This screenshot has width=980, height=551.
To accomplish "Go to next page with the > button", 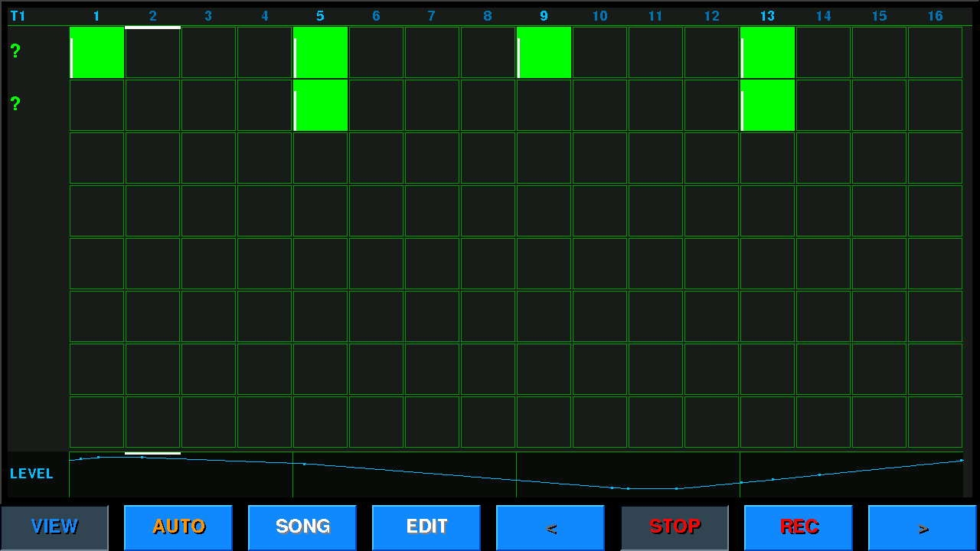I will point(923,527).
